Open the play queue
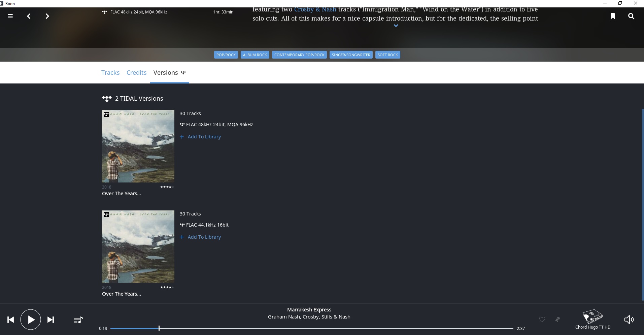This screenshot has height=335, width=644. 78,320
